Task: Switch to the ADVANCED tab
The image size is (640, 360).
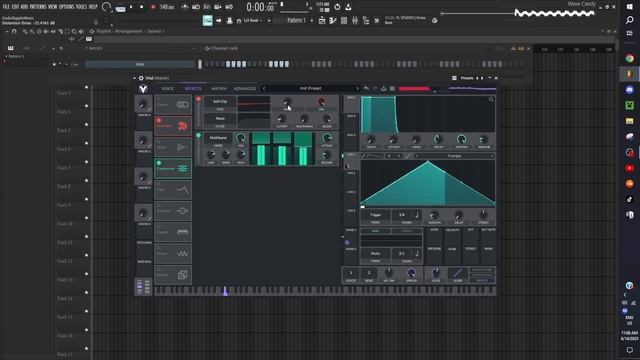Action: [244, 89]
